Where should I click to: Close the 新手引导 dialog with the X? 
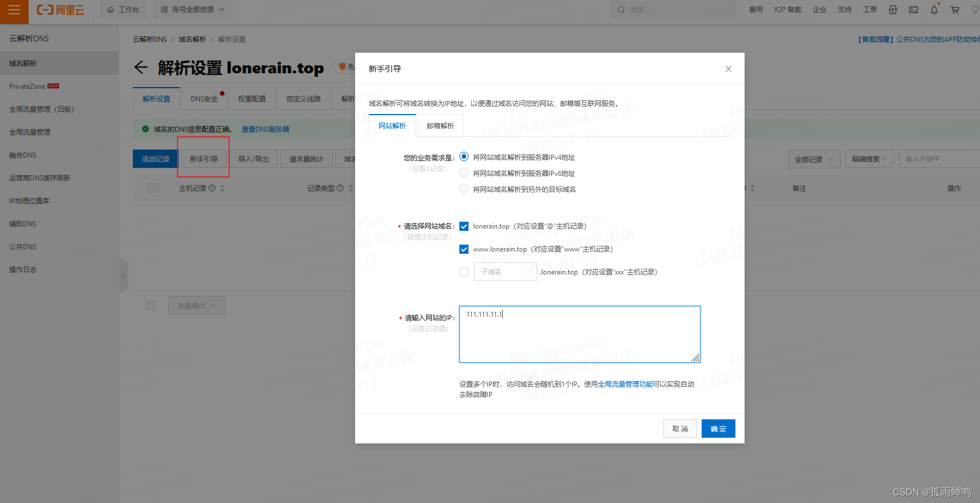(729, 69)
